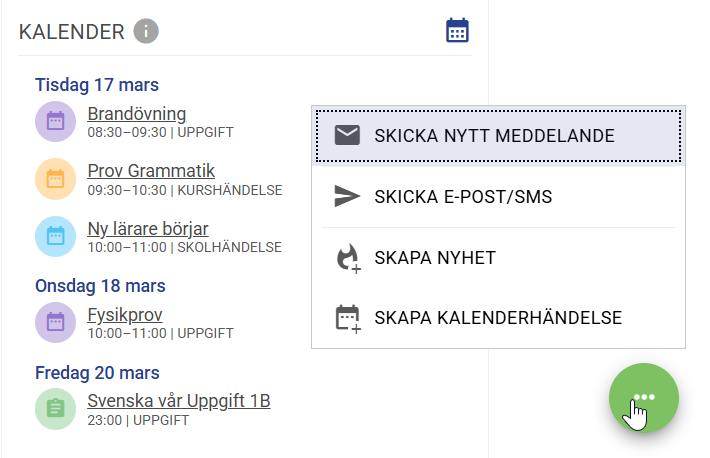Click the blue Ny lärare börjar icon
710x458 pixels.
[55, 236]
